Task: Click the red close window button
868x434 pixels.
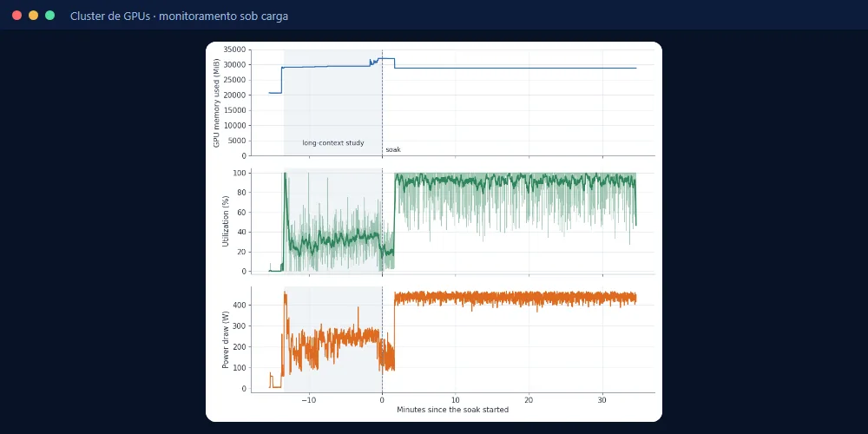Action: click(17, 16)
